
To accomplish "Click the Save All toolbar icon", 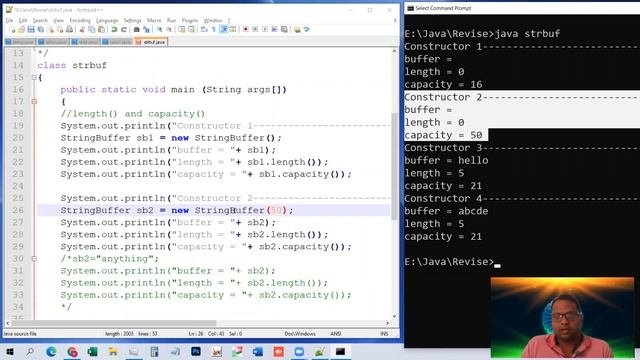I will (x=40, y=29).
